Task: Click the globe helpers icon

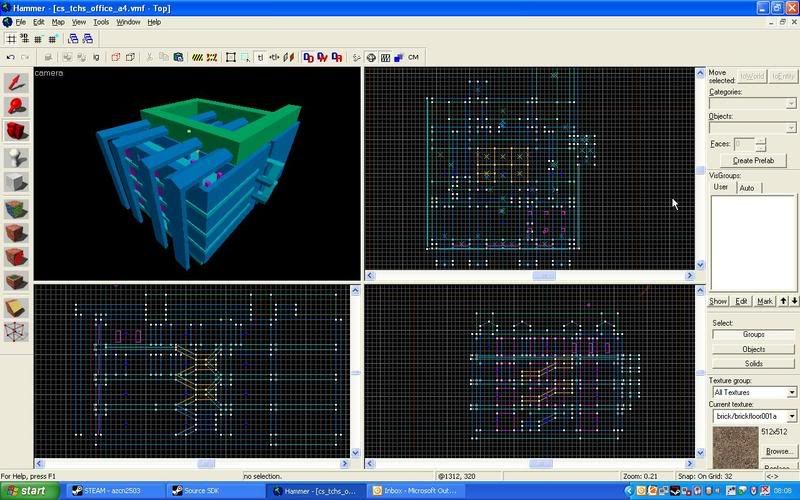Action: coord(371,57)
